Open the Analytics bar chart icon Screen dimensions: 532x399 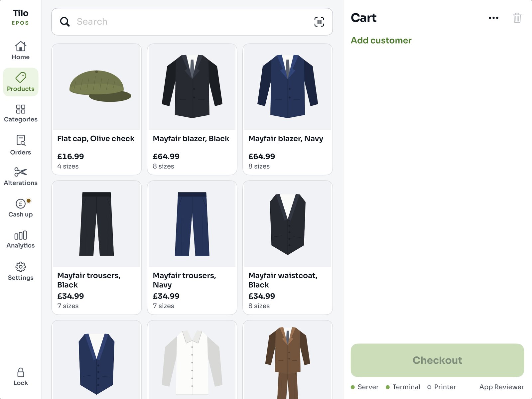[x=21, y=235]
